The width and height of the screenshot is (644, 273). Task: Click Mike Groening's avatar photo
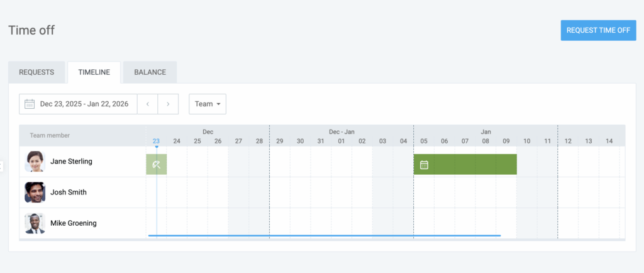(x=35, y=223)
